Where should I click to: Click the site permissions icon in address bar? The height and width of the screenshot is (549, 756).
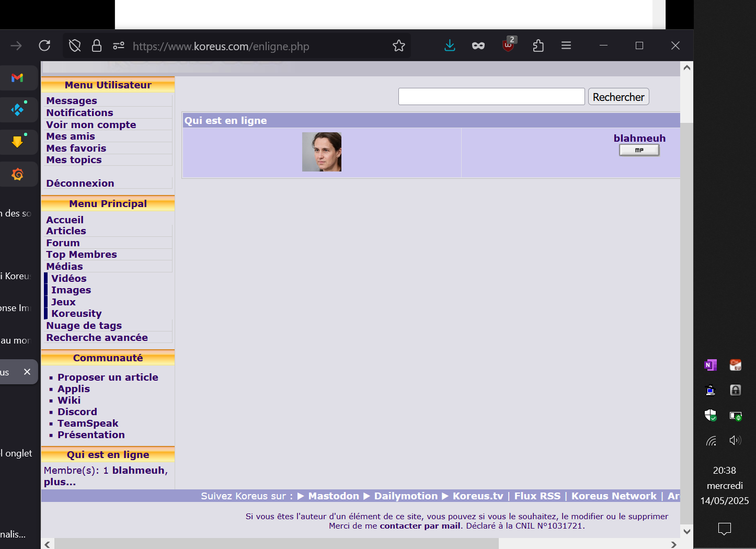[x=119, y=46]
